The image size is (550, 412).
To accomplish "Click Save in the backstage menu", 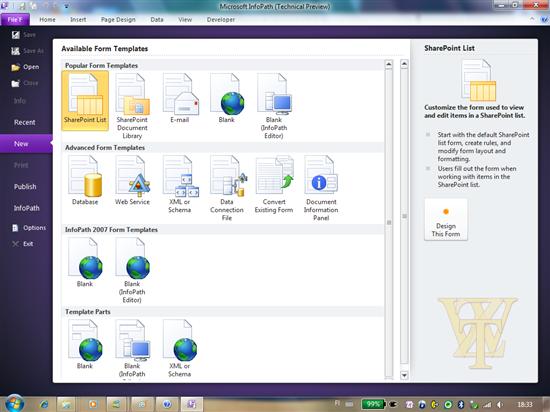I will [24, 35].
